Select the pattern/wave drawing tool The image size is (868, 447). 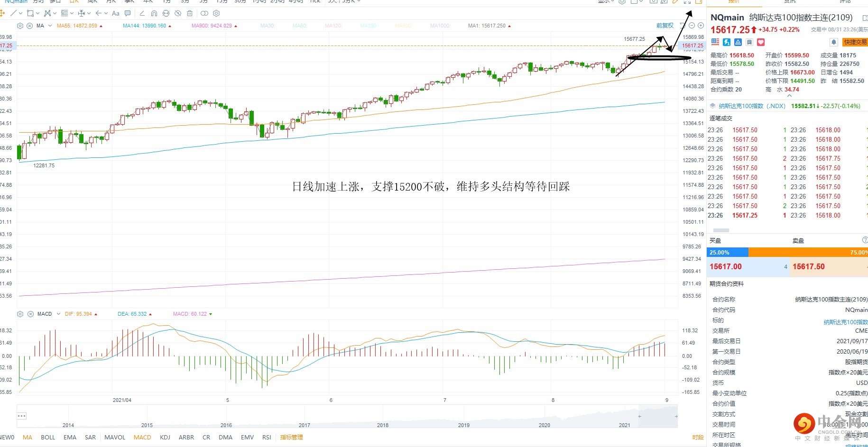pos(47,13)
